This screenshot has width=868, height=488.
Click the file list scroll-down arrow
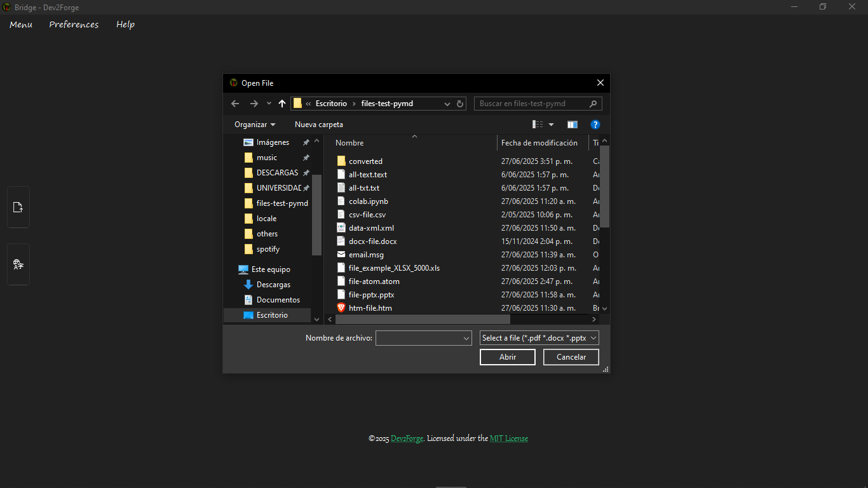pyautogui.click(x=605, y=308)
